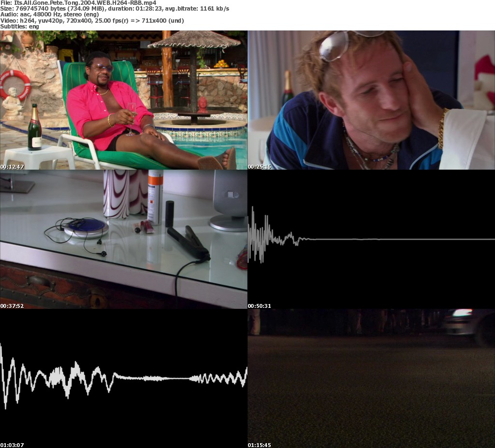This screenshot has width=495, height=448.
Task: Click the 01:03:07 timestamp label
Action: tap(12, 445)
